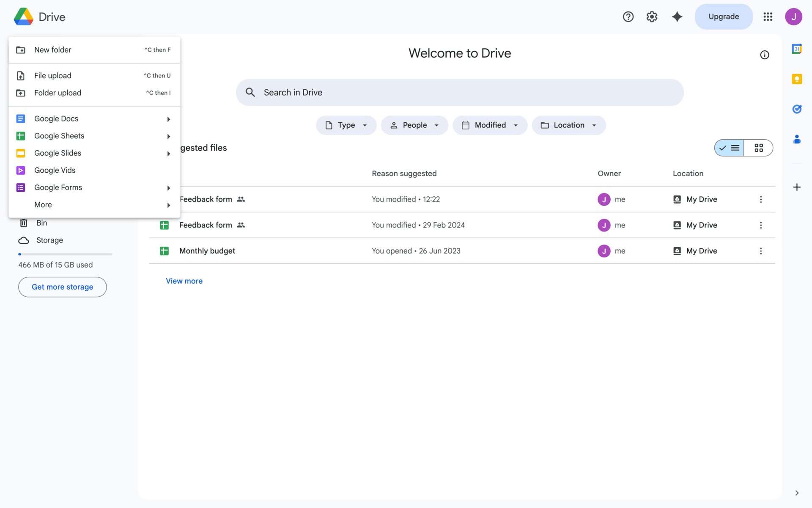Click My Drive location icon in Monthly budget row
Viewport: 812px width, 508px height.
[677, 251]
